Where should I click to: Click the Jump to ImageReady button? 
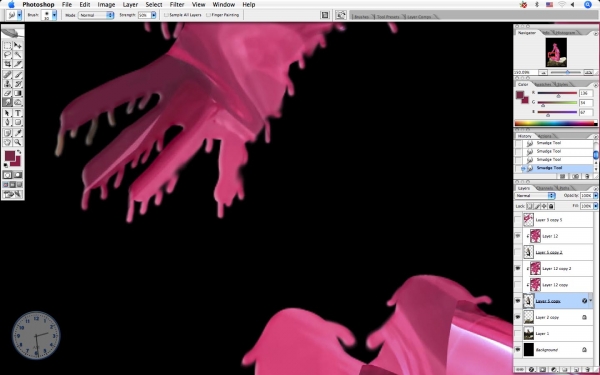pyautogui.click(x=13, y=195)
